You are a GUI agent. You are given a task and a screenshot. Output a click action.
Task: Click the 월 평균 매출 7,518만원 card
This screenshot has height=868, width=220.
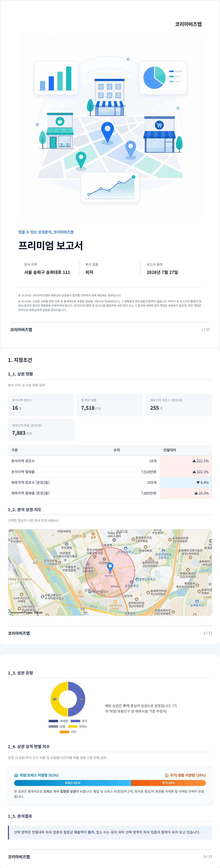pyautogui.click(x=110, y=404)
